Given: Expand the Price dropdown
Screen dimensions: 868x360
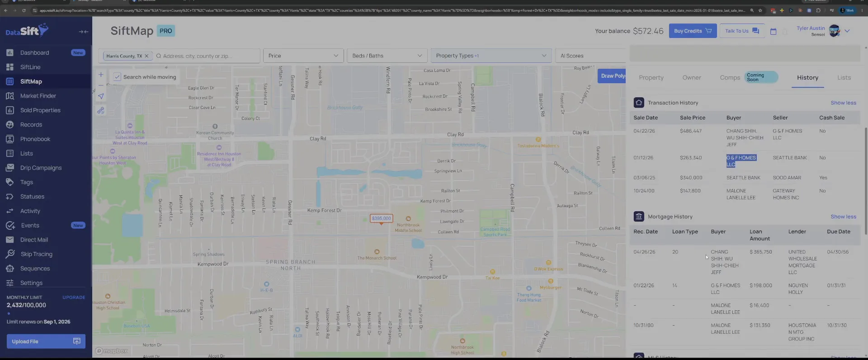Looking at the screenshot, I should click(303, 56).
